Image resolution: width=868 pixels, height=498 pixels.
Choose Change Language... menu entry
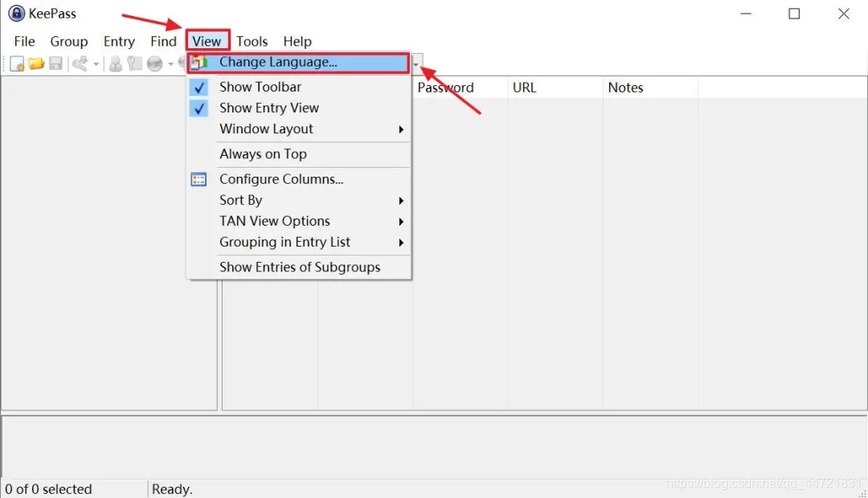click(299, 63)
